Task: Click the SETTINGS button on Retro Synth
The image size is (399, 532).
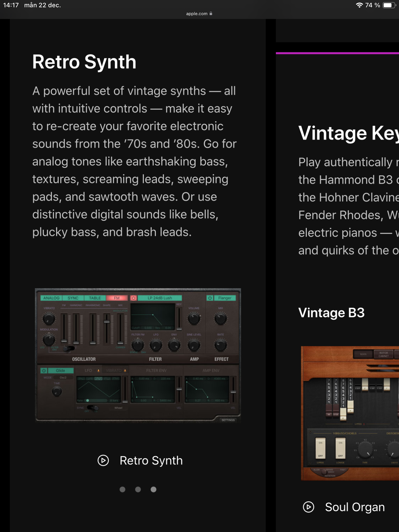Action: pos(228,420)
